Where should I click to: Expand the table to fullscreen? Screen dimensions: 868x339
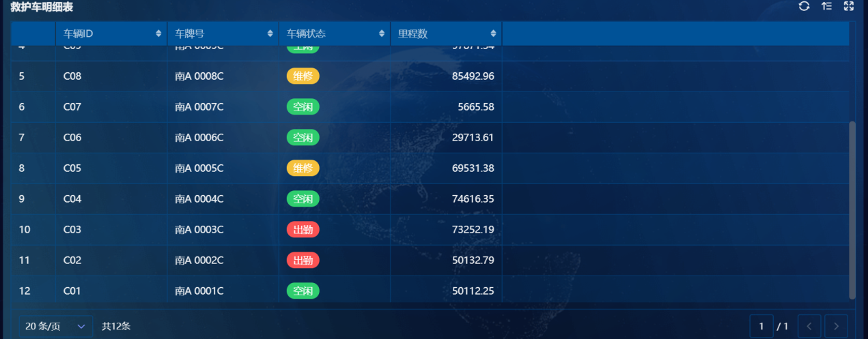click(x=849, y=6)
